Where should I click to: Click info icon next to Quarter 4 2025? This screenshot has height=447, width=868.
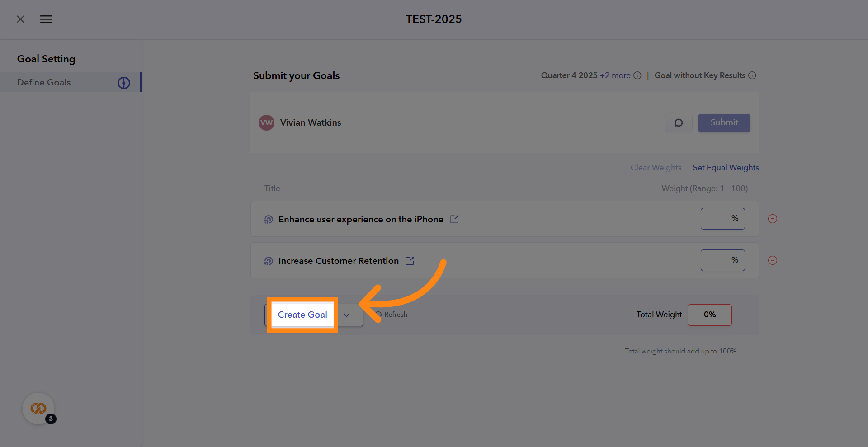(637, 75)
